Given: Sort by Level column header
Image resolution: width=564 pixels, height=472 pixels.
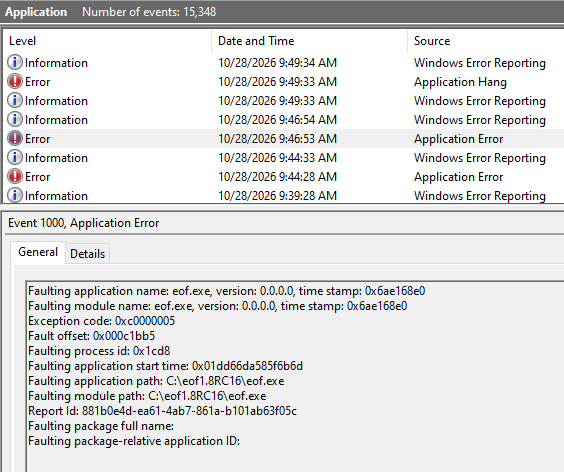Looking at the screenshot, I should 22,41.
